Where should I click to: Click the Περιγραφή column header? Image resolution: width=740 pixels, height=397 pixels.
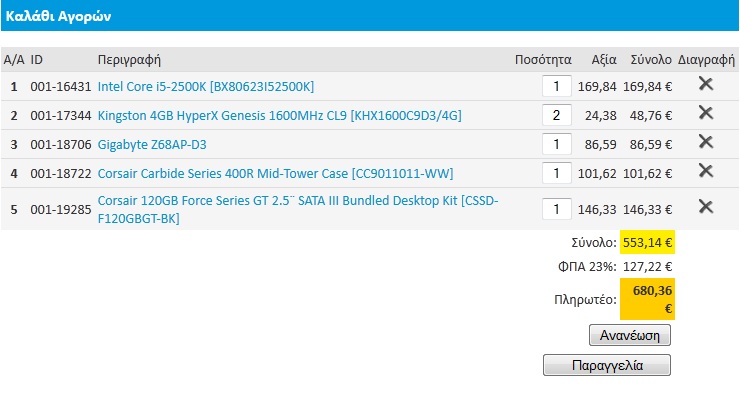[x=129, y=60]
